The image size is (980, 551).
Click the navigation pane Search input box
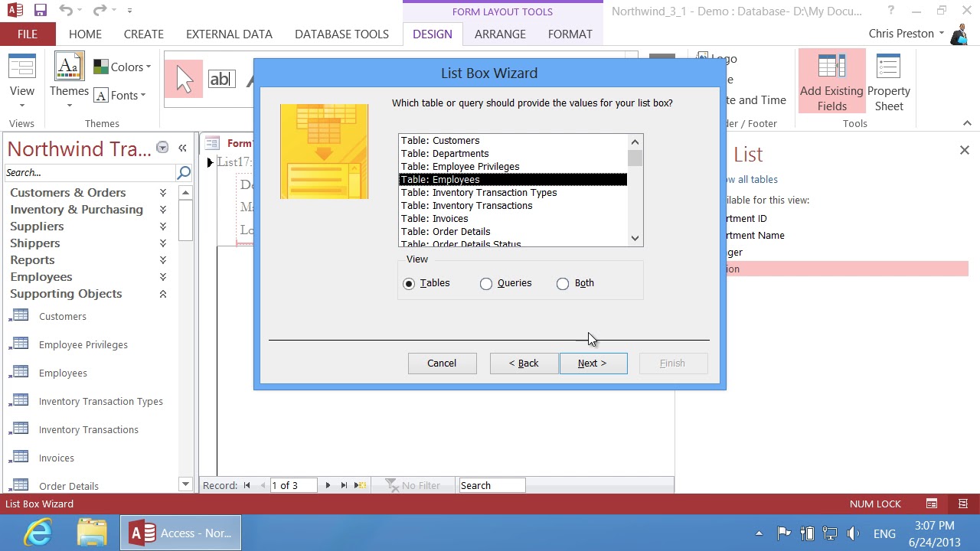[90, 172]
